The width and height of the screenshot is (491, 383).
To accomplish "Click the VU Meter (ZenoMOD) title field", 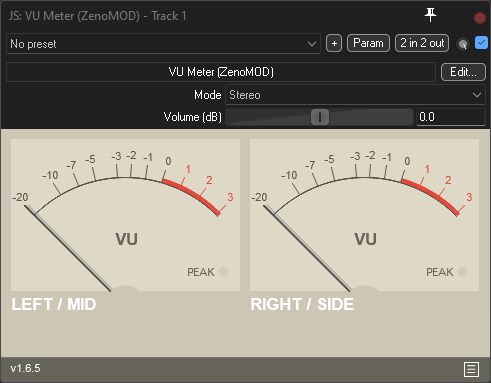I will [x=221, y=72].
